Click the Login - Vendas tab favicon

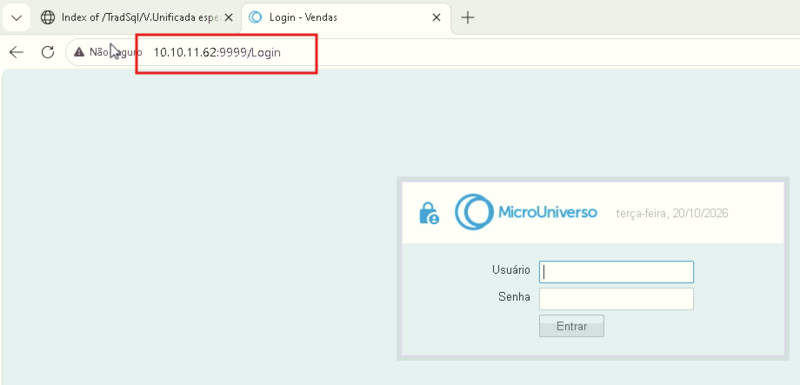point(255,17)
